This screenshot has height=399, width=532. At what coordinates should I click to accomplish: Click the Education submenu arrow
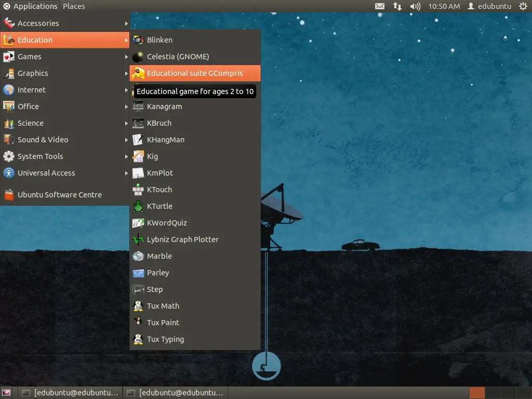pos(126,40)
